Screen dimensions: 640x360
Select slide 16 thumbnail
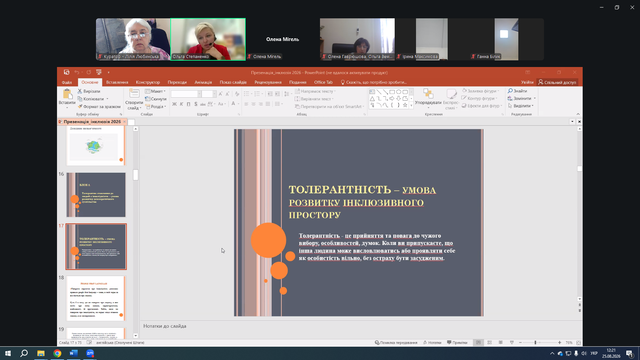coord(96,195)
